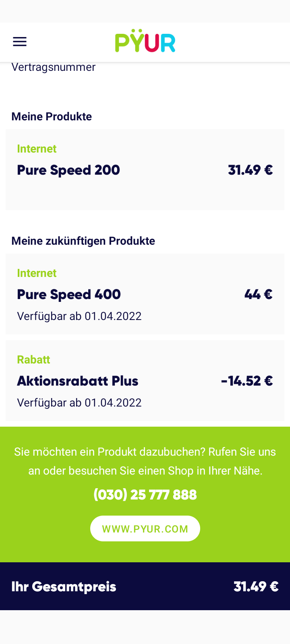This screenshot has height=644, width=290.
Task: Click the availability date under Pure Speed 400
Action: click(x=79, y=316)
